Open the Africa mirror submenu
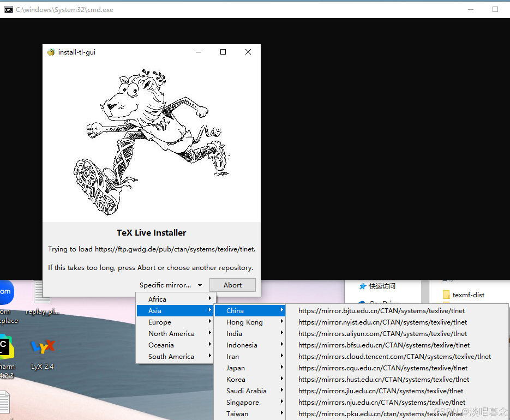Image resolution: width=510 pixels, height=420 pixels. (x=176, y=299)
